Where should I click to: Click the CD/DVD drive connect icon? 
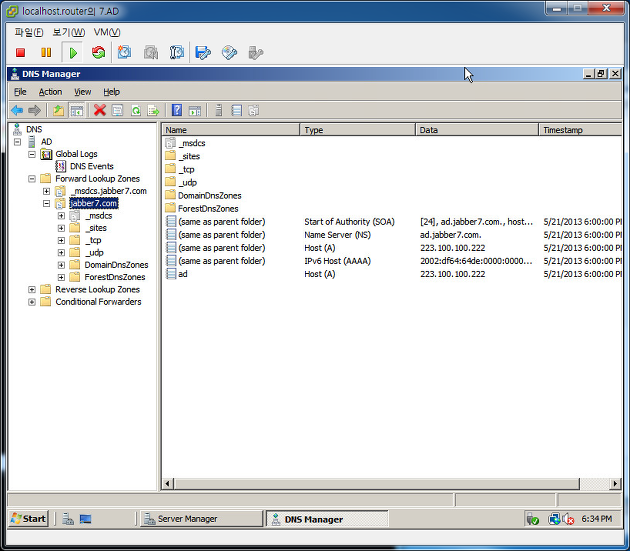click(x=229, y=53)
